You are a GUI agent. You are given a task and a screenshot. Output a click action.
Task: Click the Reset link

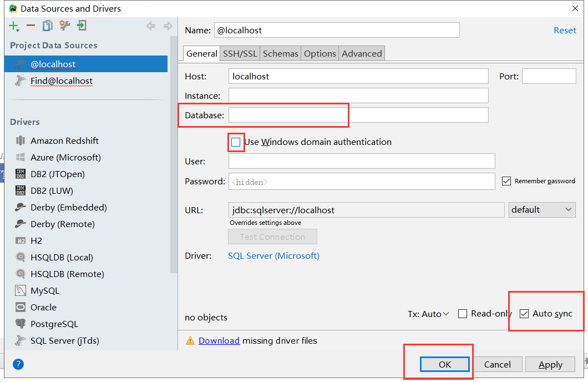pyautogui.click(x=565, y=30)
